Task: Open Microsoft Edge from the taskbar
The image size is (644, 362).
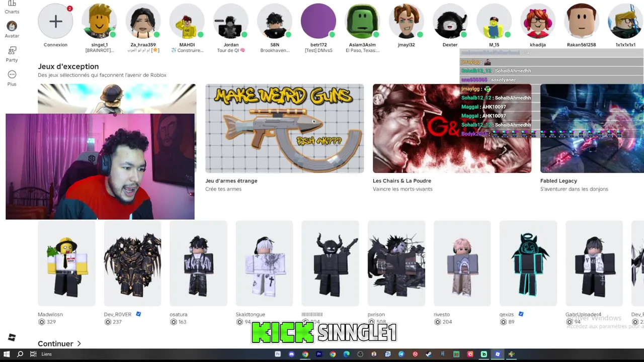Action: click(x=346, y=354)
